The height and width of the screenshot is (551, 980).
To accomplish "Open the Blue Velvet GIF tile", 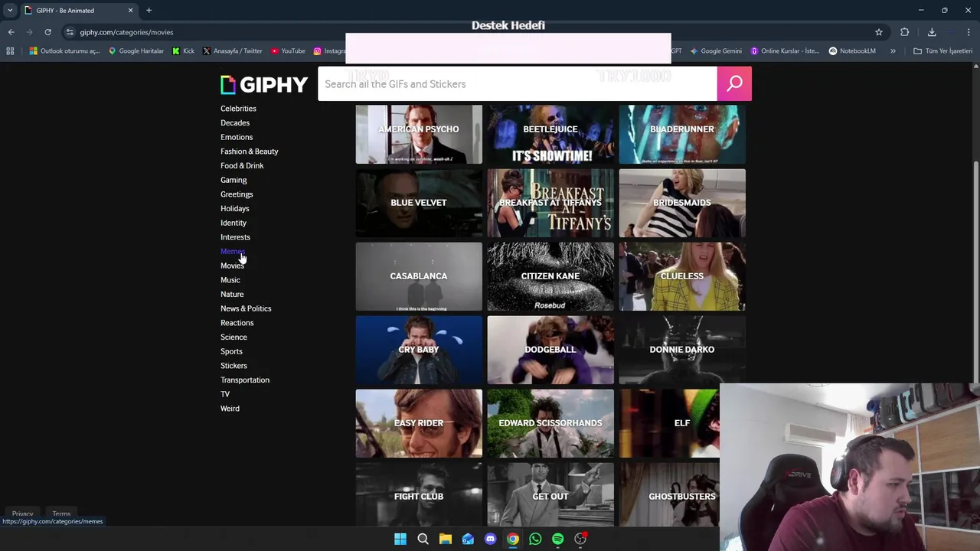I will (x=419, y=203).
